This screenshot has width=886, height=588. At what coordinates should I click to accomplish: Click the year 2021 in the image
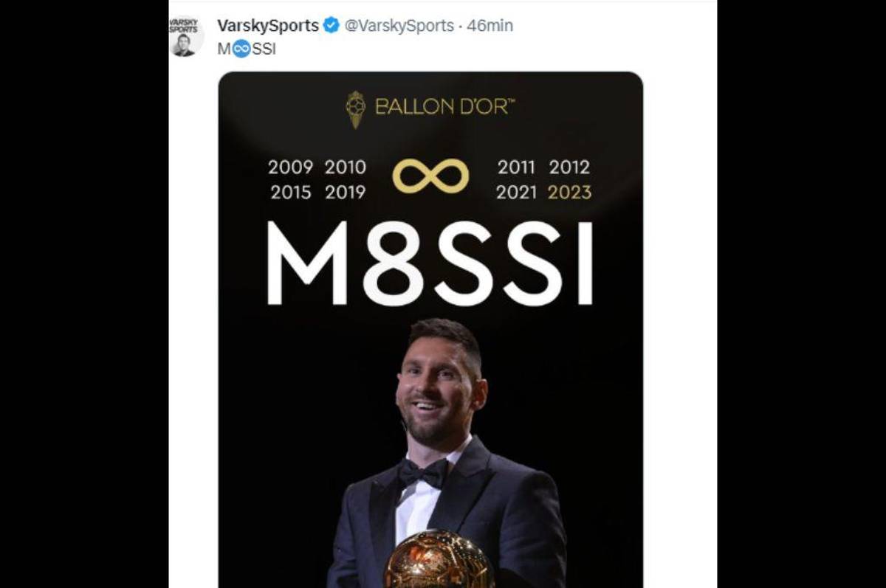[518, 193]
